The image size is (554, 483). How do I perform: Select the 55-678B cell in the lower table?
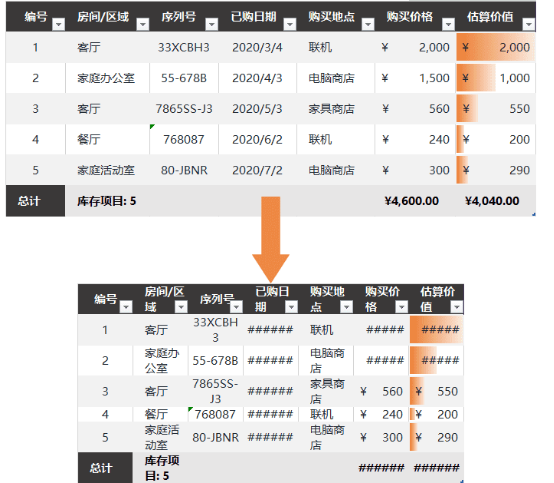coord(216,360)
